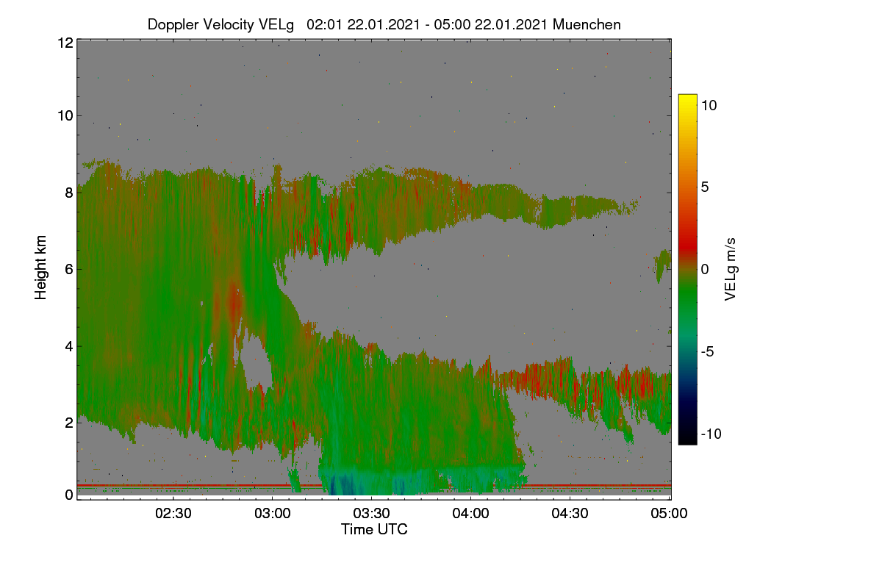Screen dimensions: 882x588
Task: Click the 03:00 time axis label
Action: [x=273, y=513]
